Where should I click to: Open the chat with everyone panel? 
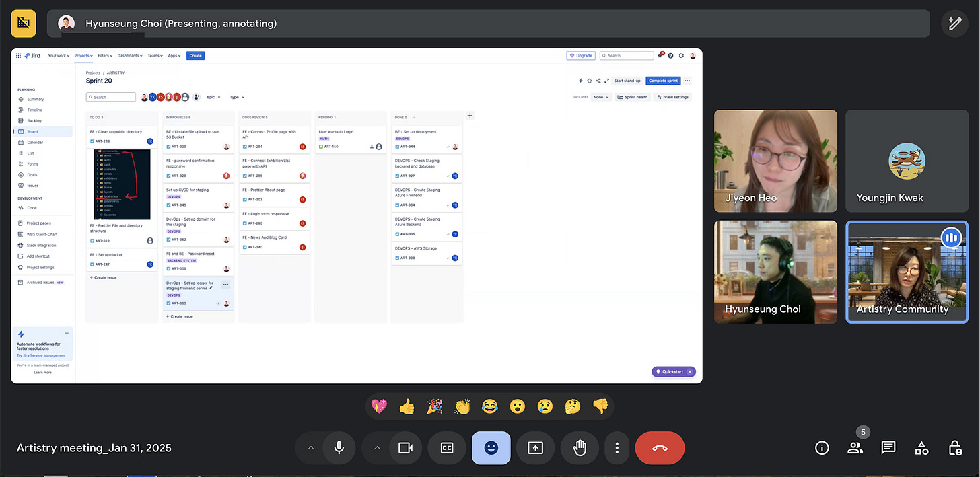[888, 448]
